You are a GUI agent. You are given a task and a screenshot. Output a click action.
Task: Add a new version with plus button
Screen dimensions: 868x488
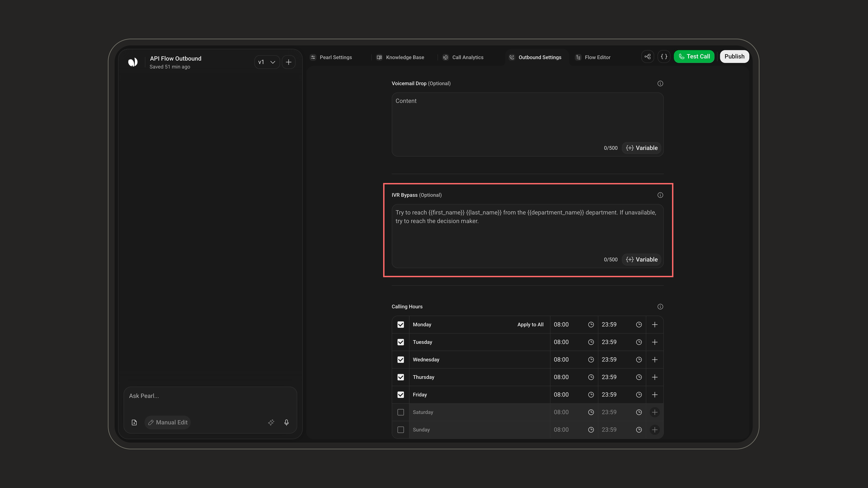coord(288,62)
